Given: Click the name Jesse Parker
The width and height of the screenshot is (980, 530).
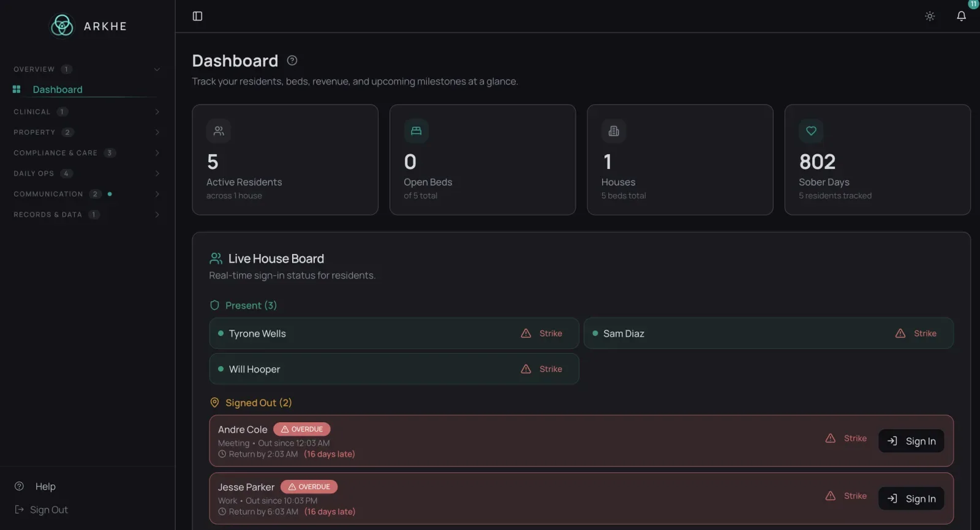Looking at the screenshot, I should pyautogui.click(x=246, y=487).
